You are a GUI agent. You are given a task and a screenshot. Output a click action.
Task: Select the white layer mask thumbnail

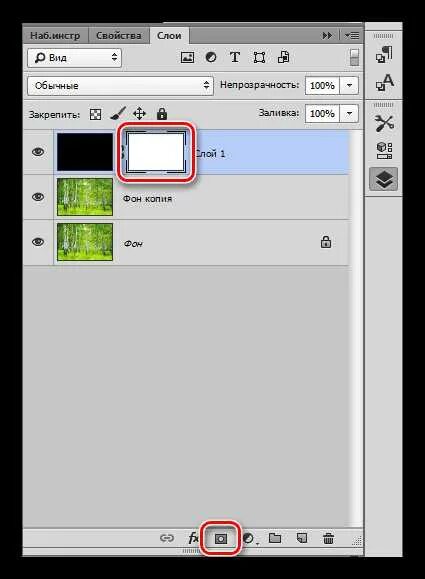click(x=155, y=152)
